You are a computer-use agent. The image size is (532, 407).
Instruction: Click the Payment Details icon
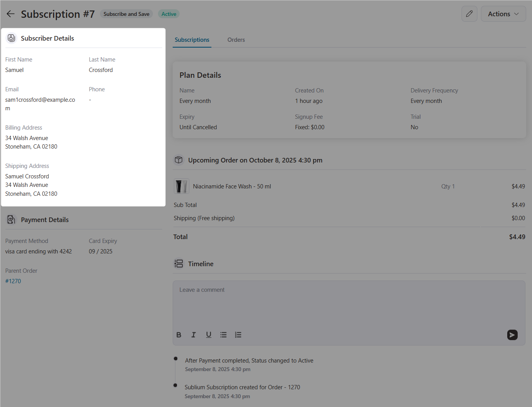point(11,219)
